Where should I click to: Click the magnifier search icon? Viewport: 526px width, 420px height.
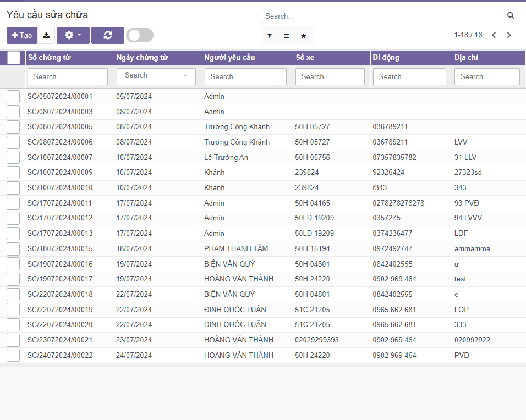point(510,16)
